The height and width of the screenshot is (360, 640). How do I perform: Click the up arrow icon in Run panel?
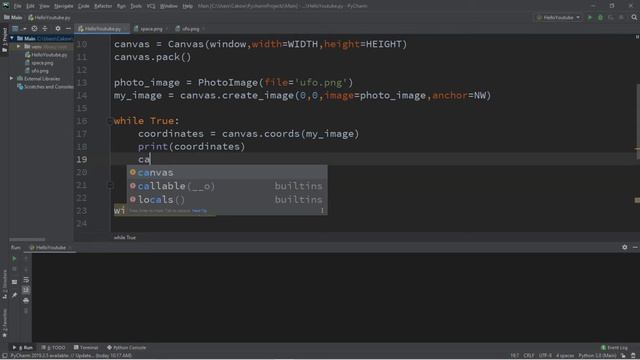26,258
